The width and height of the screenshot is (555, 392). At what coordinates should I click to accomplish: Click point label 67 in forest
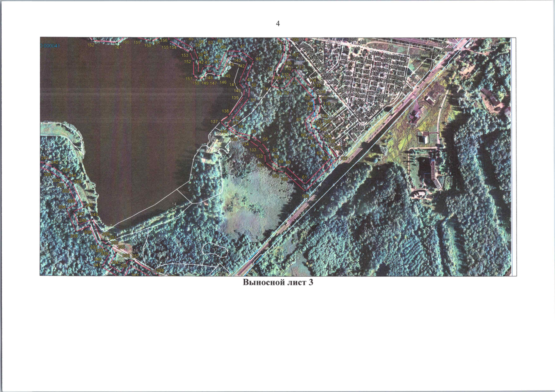[x=299, y=120]
